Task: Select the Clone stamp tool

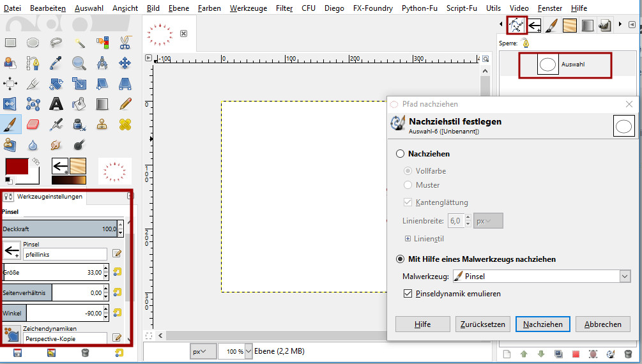Action: point(102,124)
